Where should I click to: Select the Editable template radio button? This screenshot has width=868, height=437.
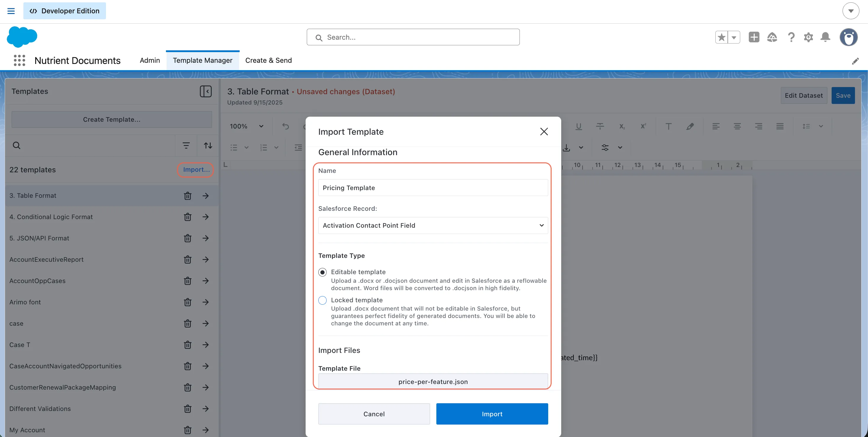322,272
